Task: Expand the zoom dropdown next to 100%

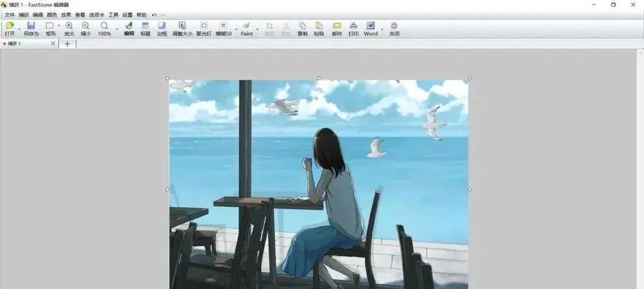Action: [117, 29]
